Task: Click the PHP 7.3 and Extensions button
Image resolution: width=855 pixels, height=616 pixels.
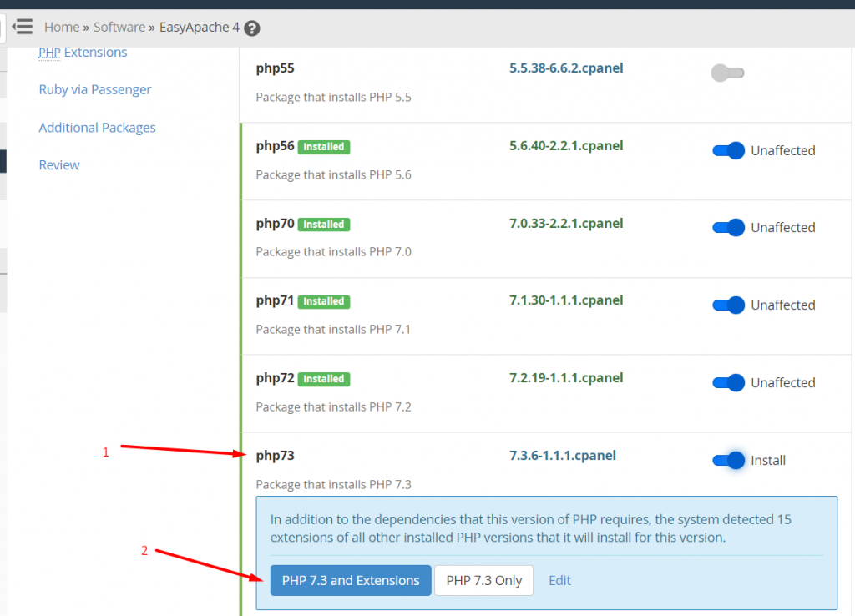Action: coord(350,579)
